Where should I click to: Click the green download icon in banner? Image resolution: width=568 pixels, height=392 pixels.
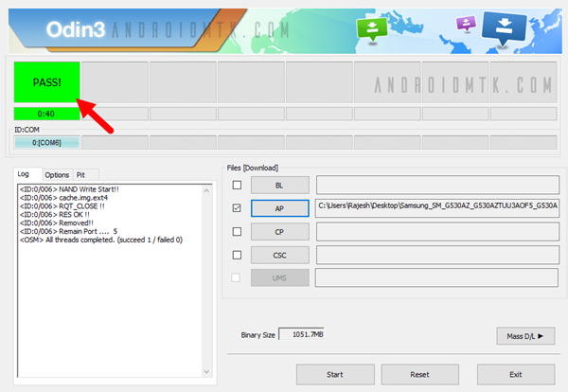click(372, 28)
